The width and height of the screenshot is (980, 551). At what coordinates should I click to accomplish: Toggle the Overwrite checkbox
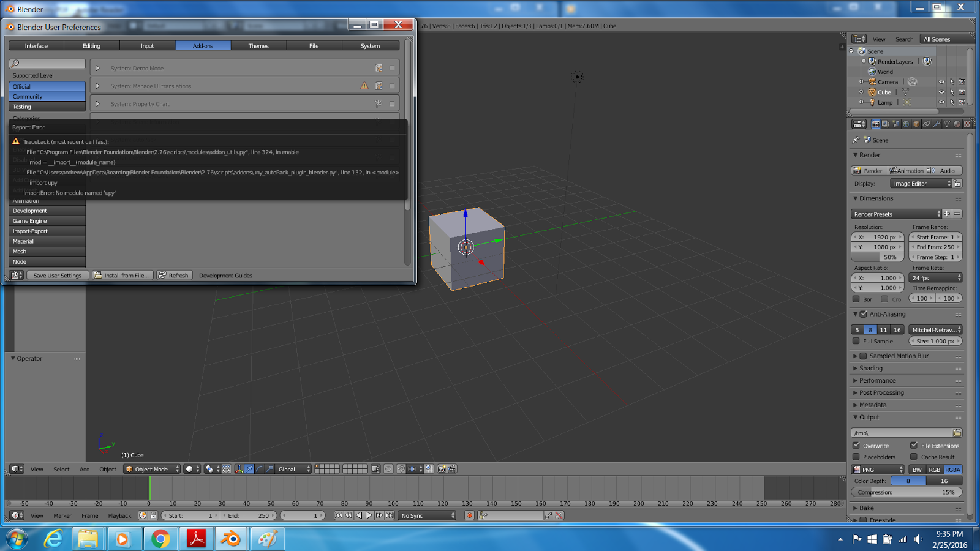pos(856,446)
